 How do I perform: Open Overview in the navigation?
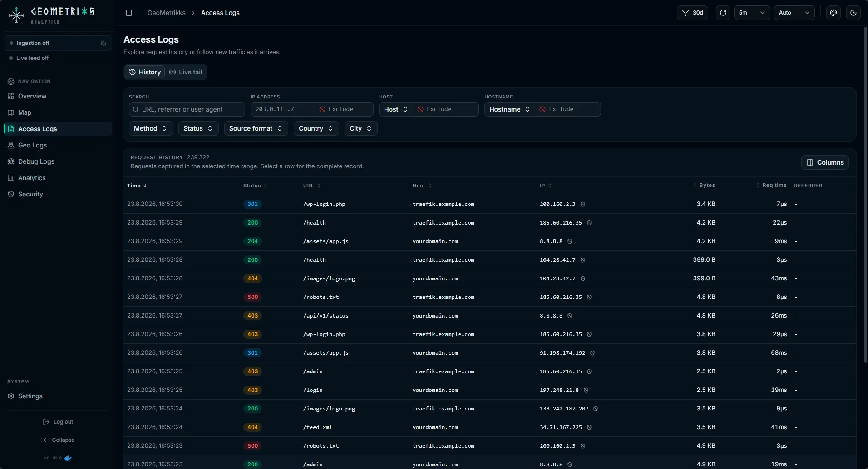pyautogui.click(x=58, y=96)
